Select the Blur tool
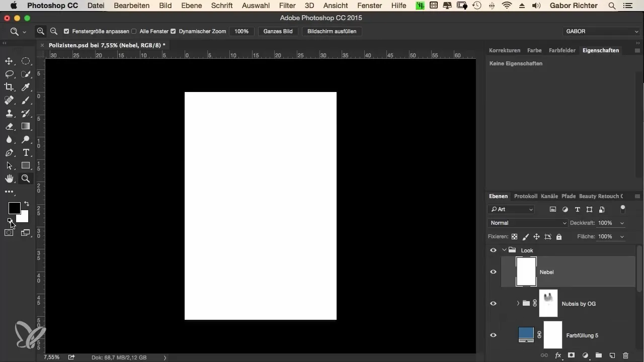Screen dimensions: 644x362 [x=9, y=140]
